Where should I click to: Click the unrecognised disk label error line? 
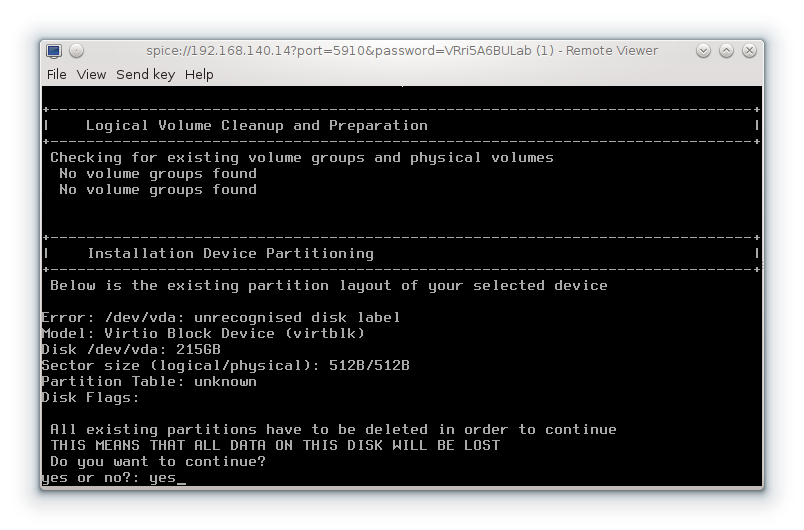click(220, 318)
